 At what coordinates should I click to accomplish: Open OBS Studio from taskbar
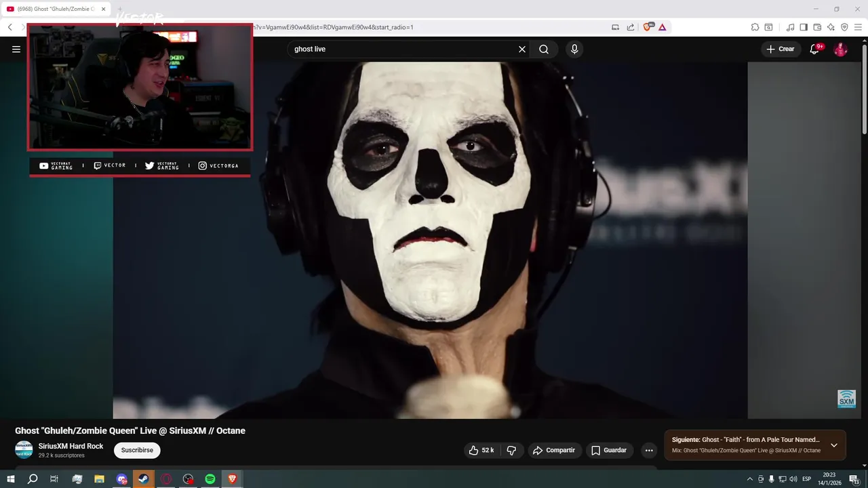point(189,479)
